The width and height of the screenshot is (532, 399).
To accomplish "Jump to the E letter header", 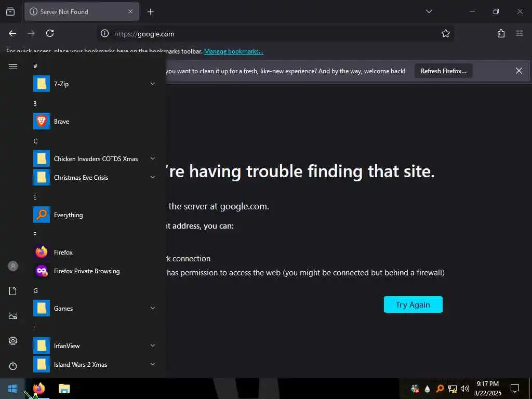I will click(x=35, y=197).
